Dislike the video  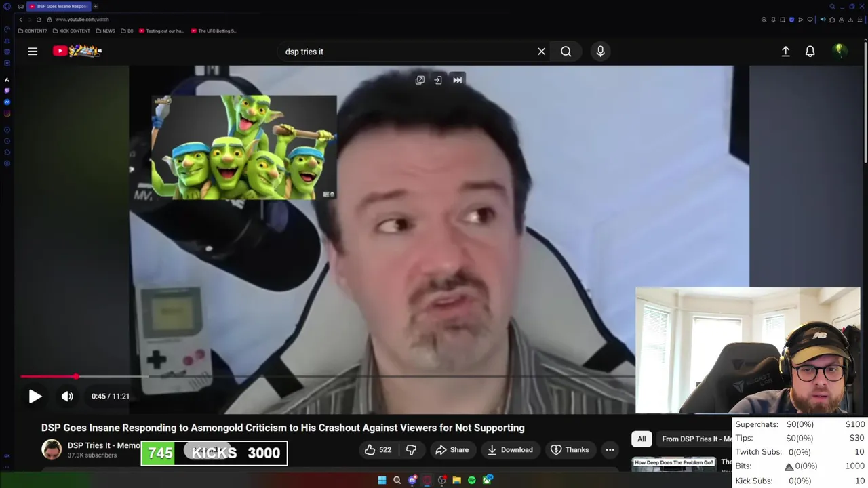click(x=411, y=450)
